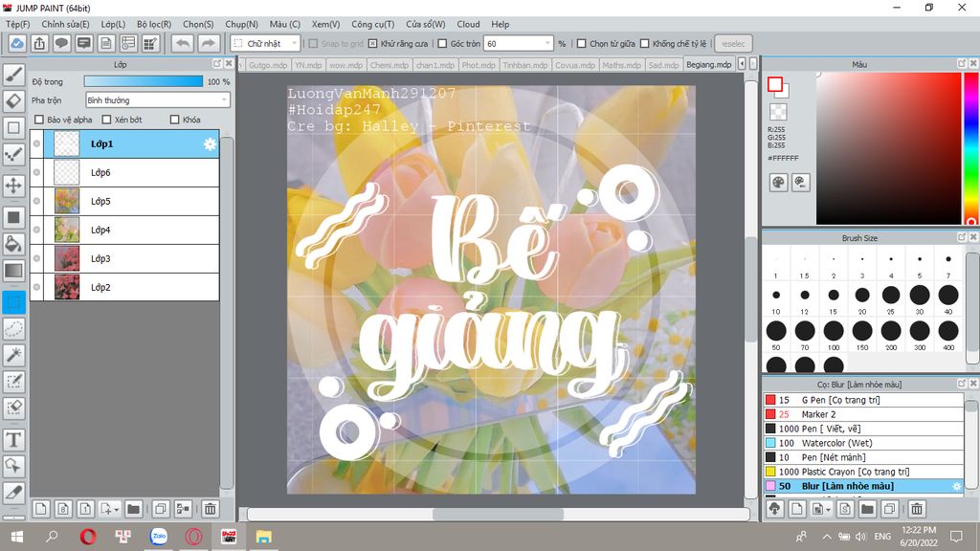Select the Select Pen tool
This screenshot has height=551, width=980.
coord(13,381)
